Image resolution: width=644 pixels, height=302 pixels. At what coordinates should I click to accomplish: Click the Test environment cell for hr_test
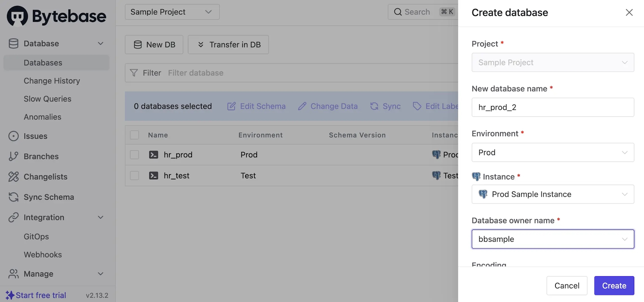[x=248, y=176]
